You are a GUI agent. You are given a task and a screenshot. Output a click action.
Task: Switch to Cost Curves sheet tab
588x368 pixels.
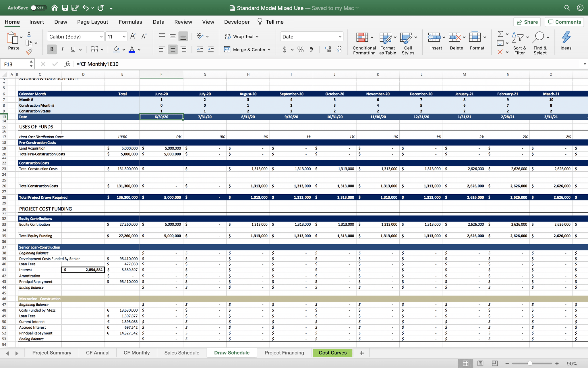(333, 353)
